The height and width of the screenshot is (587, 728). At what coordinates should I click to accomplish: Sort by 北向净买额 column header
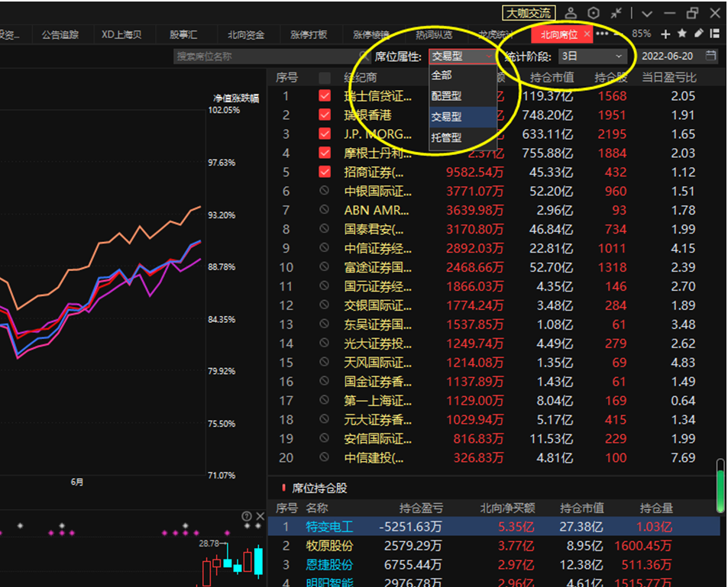[x=507, y=508]
